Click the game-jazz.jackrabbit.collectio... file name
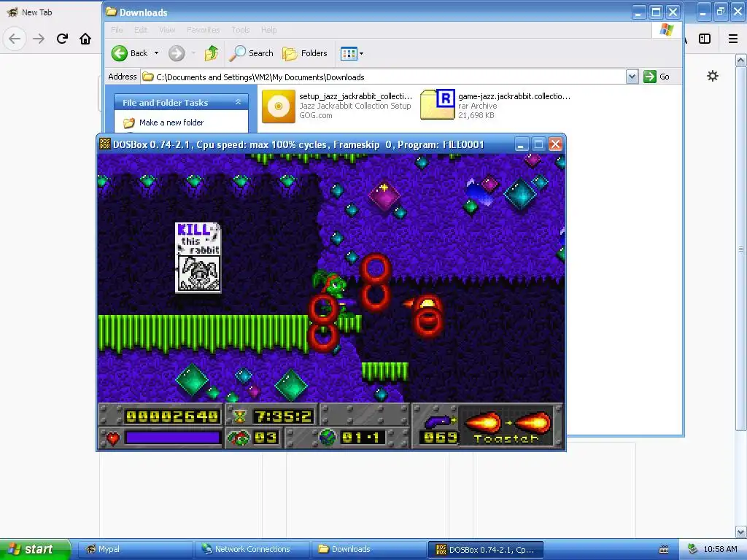This screenshot has height=560, width=747. (x=514, y=96)
